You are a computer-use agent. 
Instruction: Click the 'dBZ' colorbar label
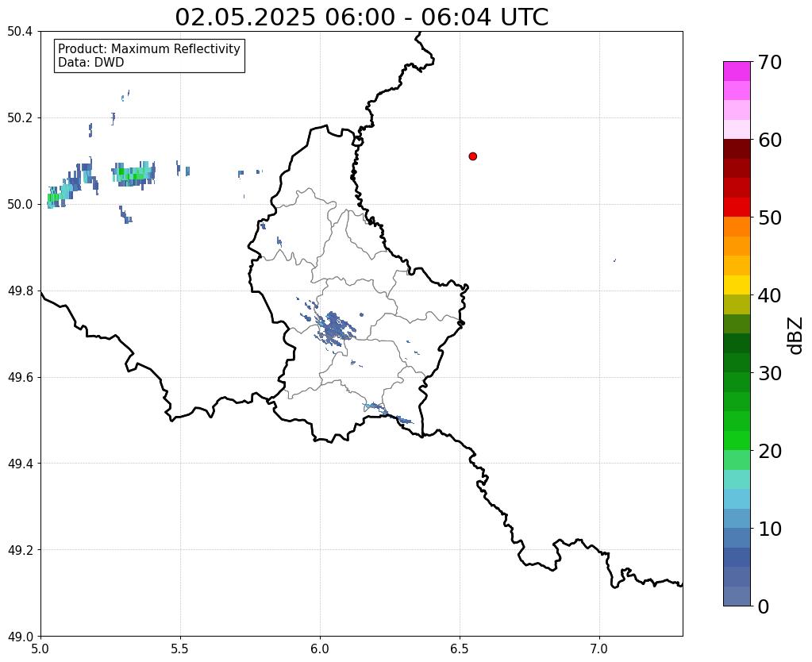(x=796, y=336)
